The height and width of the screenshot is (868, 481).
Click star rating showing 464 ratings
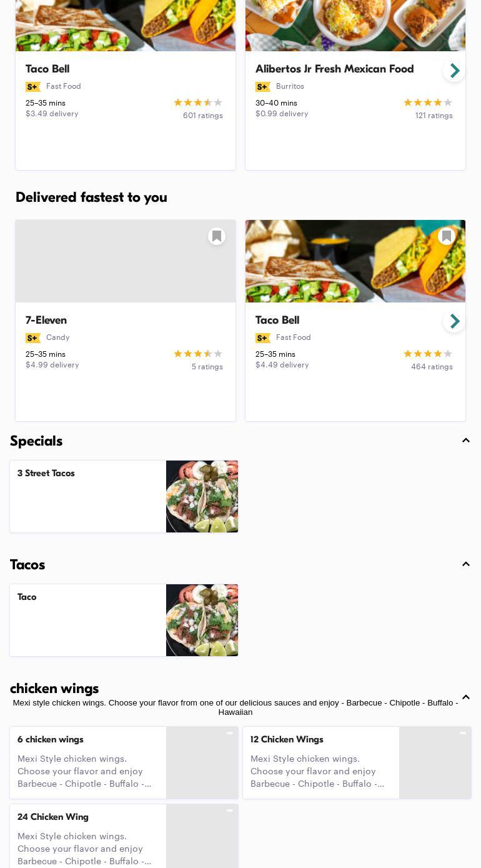tap(428, 354)
